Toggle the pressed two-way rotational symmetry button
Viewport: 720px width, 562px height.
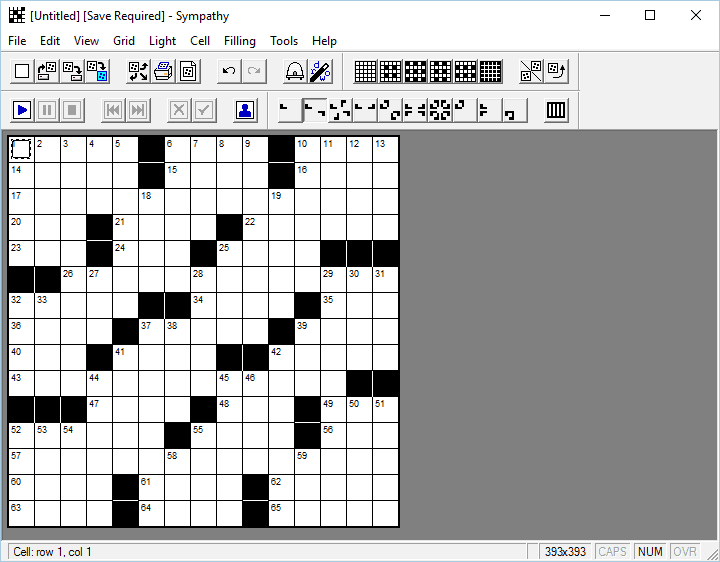click(315, 110)
